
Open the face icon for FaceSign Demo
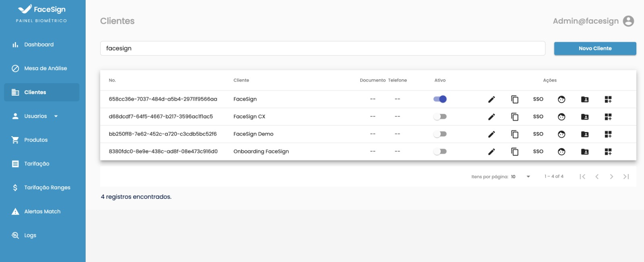click(x=561, y=134)
